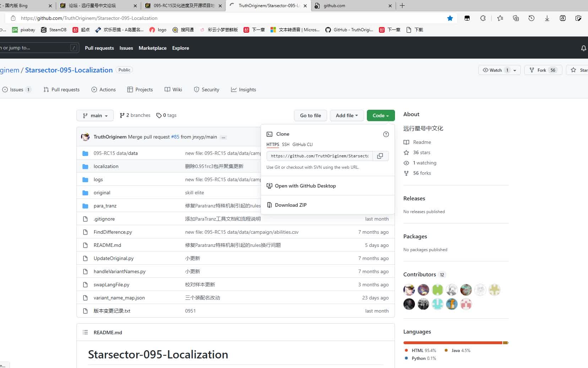This screenshot has height=368, width=588.
Task: Expand the Add file dropdown
Action: [347, 115]
